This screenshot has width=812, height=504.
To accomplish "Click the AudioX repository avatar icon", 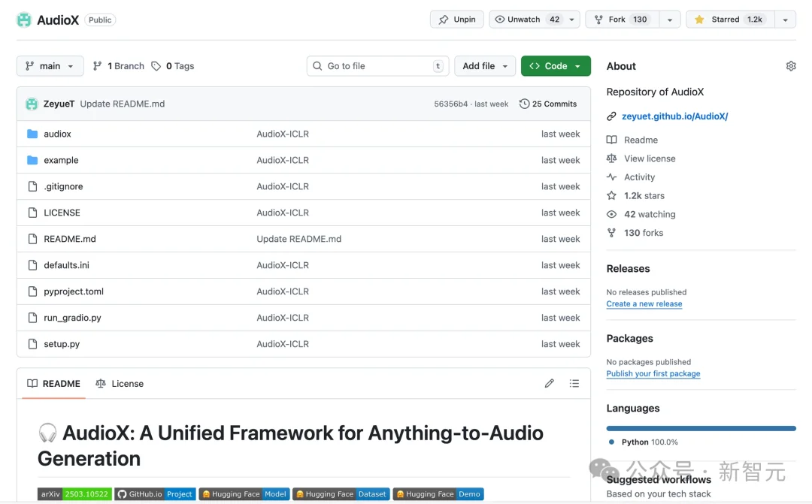I will tap(24, 20).
